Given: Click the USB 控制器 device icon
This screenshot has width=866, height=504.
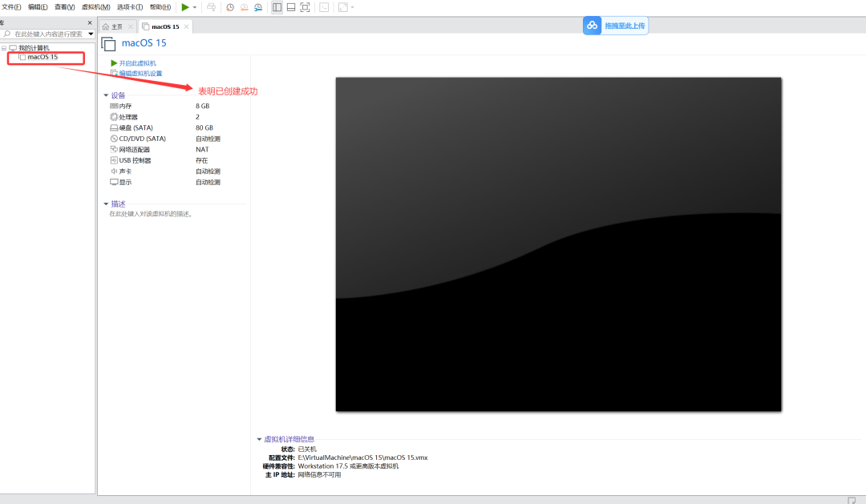Looking at the screenshot, I should [114, 160].
